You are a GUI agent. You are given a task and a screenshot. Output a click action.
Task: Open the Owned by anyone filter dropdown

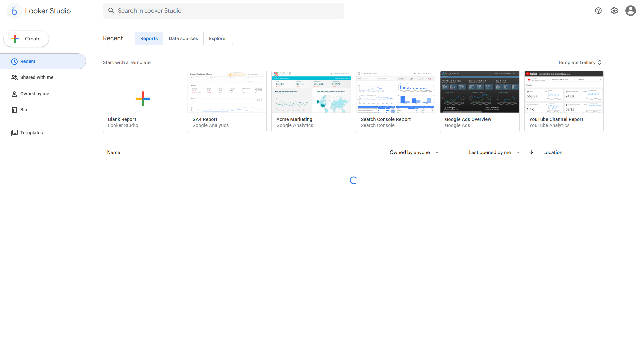click(x=414, y=152)
